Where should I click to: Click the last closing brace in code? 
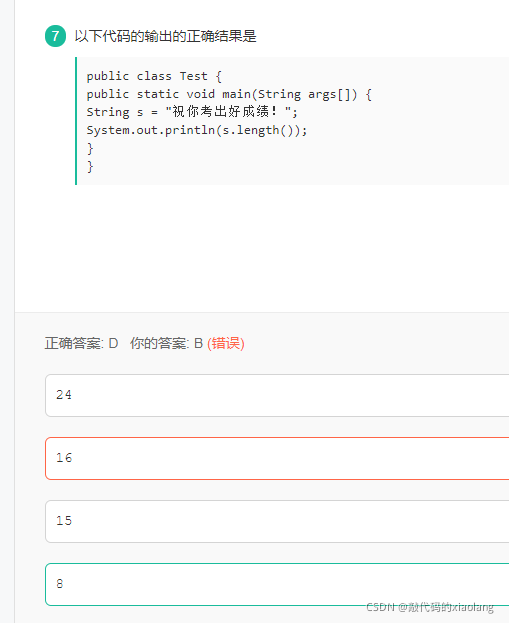(x=90, y=166)
